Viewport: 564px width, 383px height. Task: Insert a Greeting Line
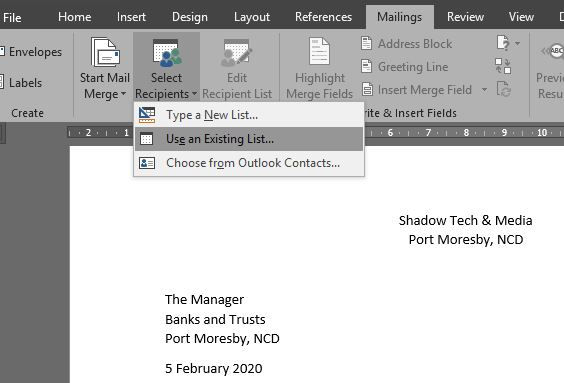(413, 67)
